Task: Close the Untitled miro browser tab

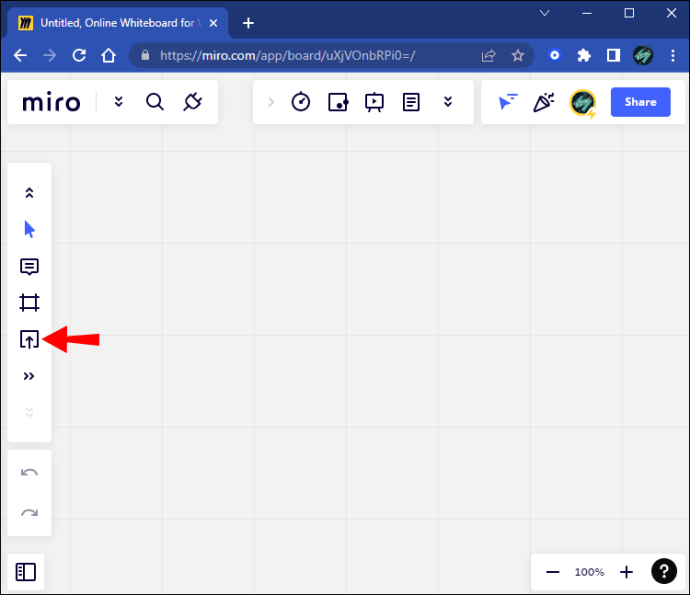Action: pyautogui.click(x=213, y=23)
